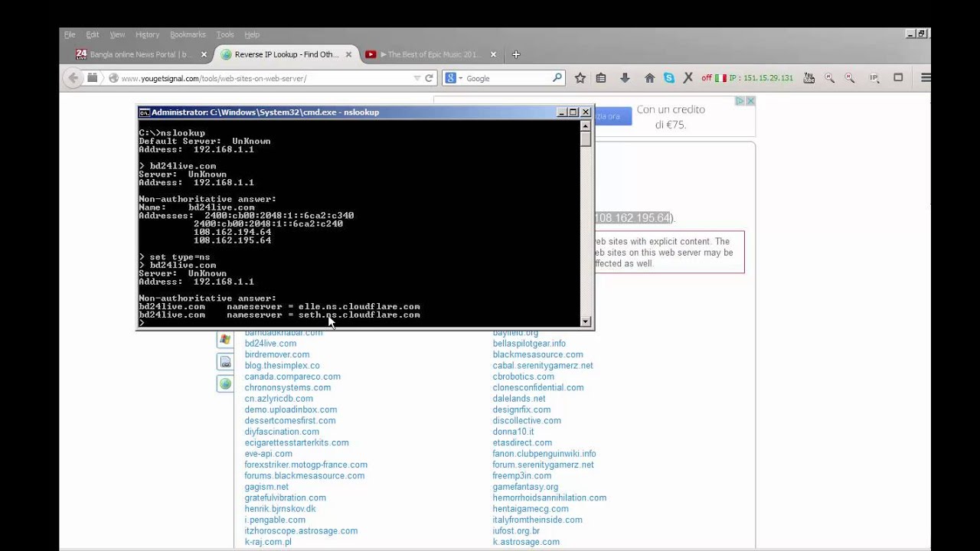Open bookmarks list icon in toolbar

(601, 78)
